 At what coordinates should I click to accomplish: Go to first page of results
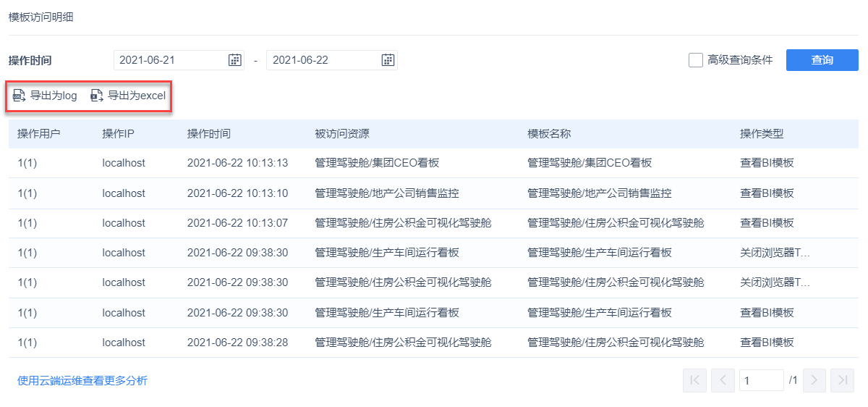click(x=694, y=380)
